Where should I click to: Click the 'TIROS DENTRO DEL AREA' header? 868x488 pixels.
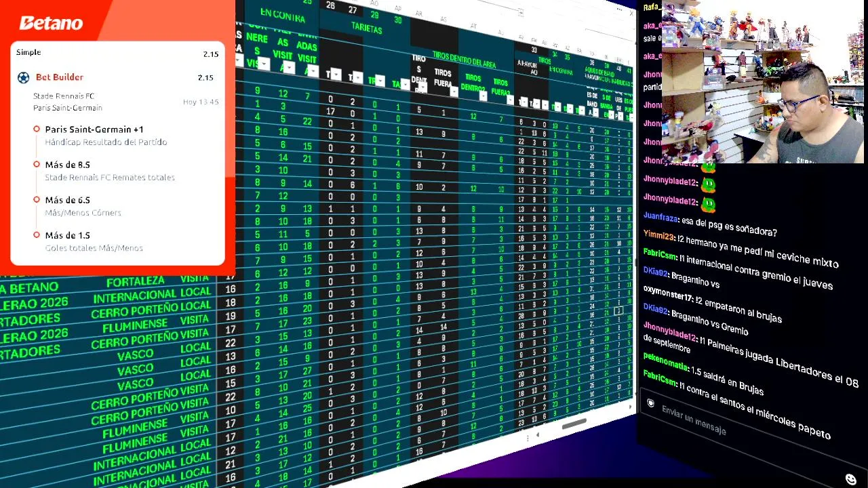(464, 60)
